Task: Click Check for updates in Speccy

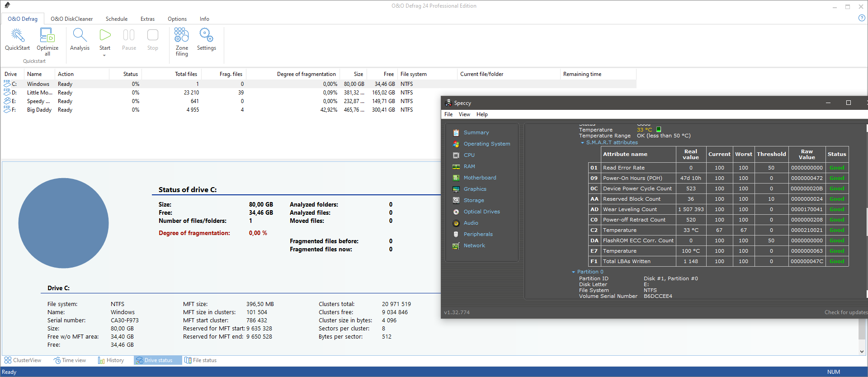Action: click(846, 312)
